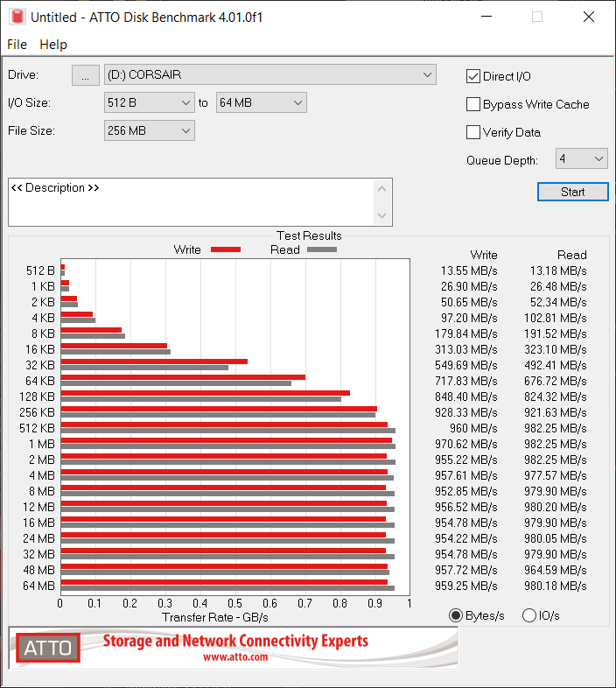616x688 pixels.
Task: Enable the Verify Data checkbox
Action: click(473, 132)
